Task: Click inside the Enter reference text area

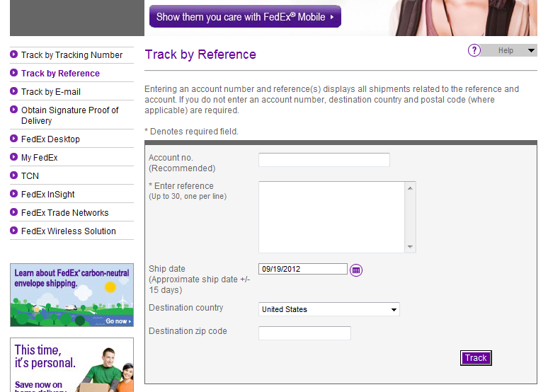Action: coord(331,217)
